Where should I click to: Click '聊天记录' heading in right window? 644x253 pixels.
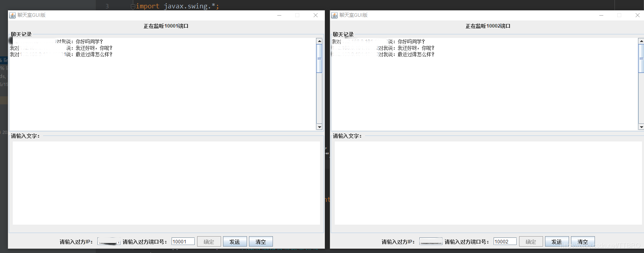pyautogui.click(x=343, y=34)
